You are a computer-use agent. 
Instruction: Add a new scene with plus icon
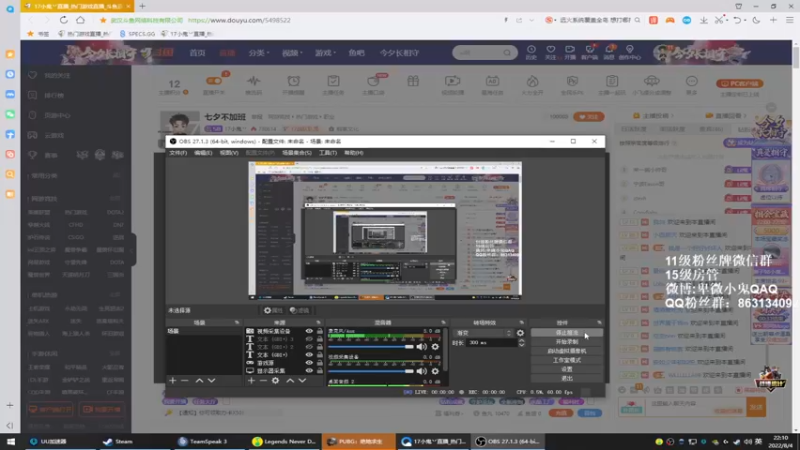click(x=172, y=381)
